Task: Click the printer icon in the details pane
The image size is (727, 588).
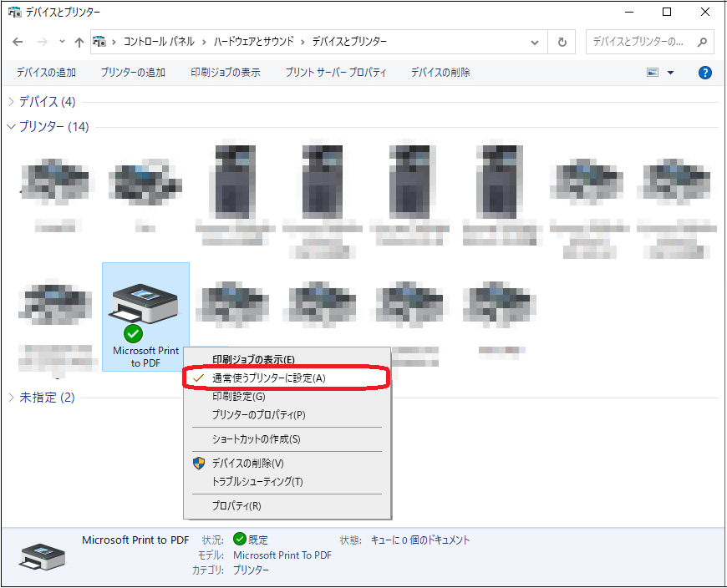Action: [x=40, y=555]
